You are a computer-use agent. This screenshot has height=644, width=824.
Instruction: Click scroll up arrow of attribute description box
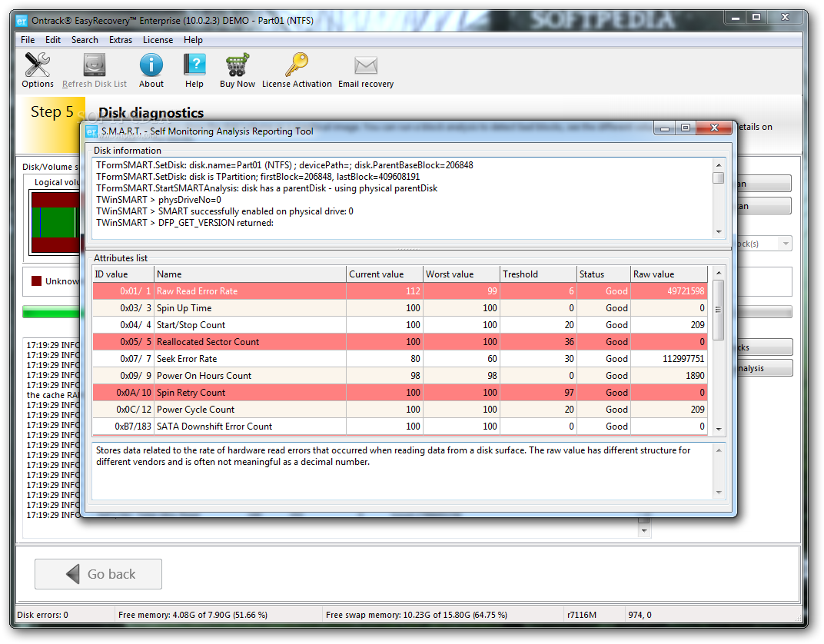[719, 450]
